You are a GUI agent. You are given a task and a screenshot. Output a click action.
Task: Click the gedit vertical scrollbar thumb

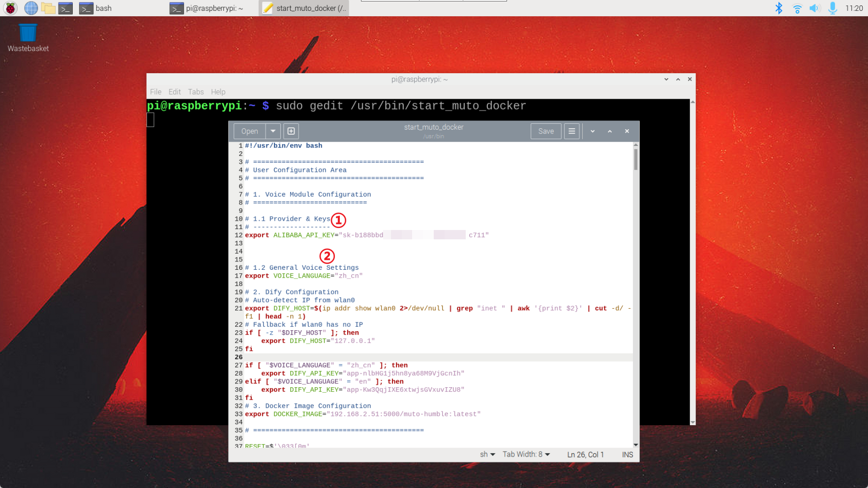(x=636, y=159)
